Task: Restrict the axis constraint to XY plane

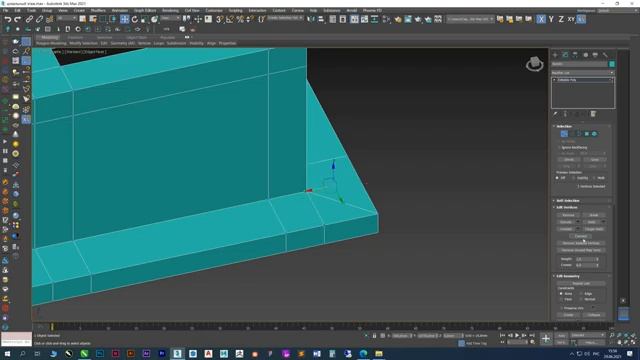Action: tap(571, 19)
